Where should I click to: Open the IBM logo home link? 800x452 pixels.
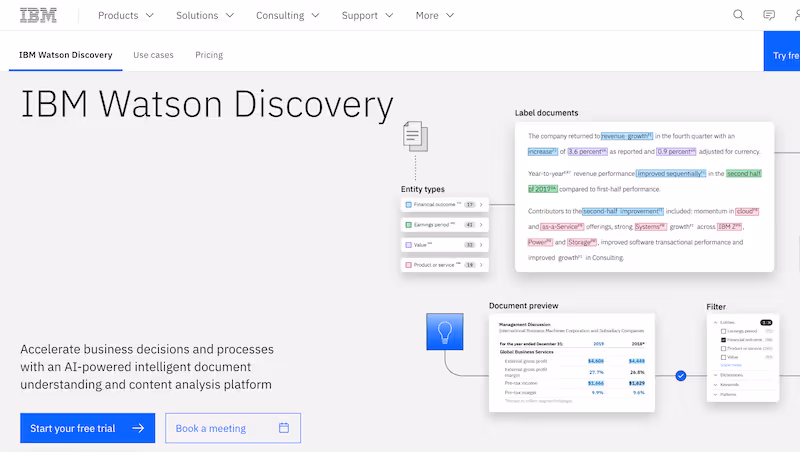click(x=38, y=15)
